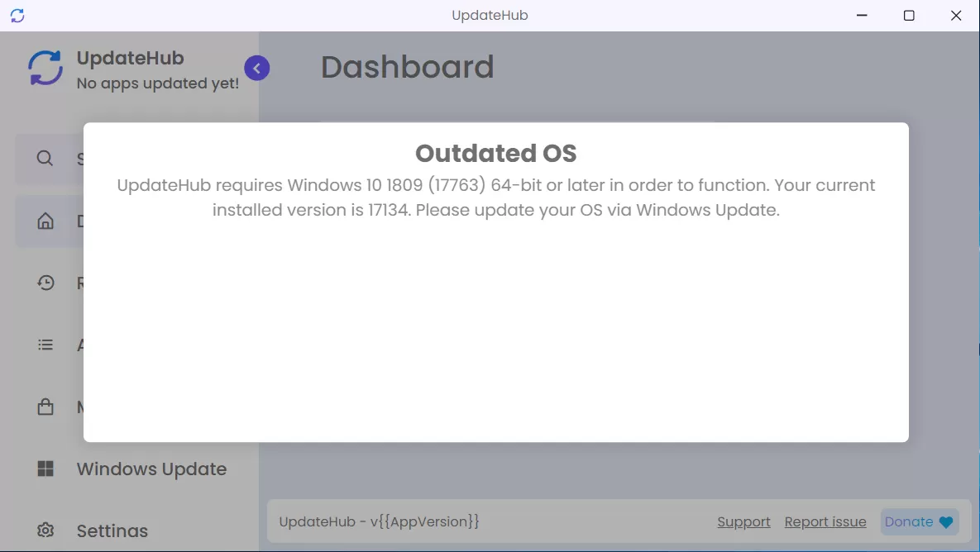Open the Settings gear icon
Screen dimensions: 980x552
[x=45, y=531]
